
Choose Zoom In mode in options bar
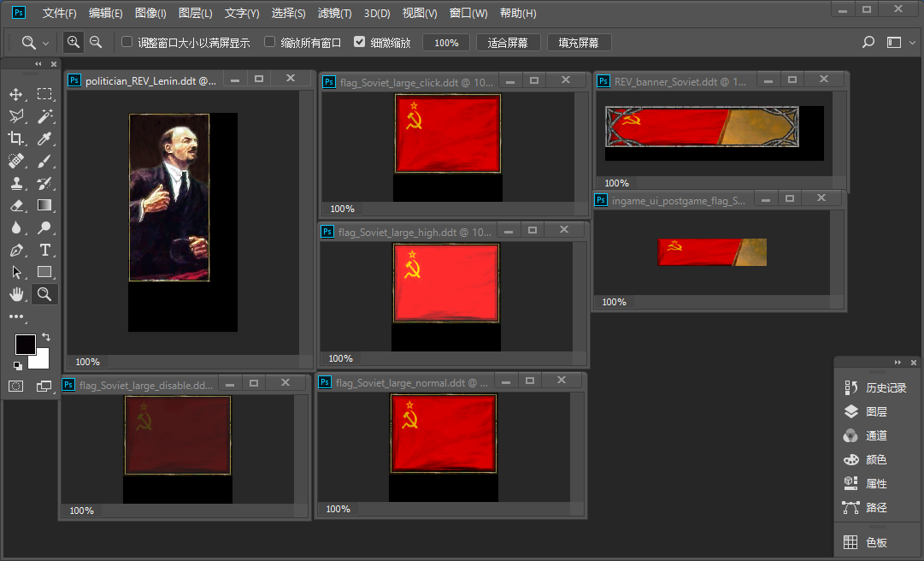pos(73,43)
